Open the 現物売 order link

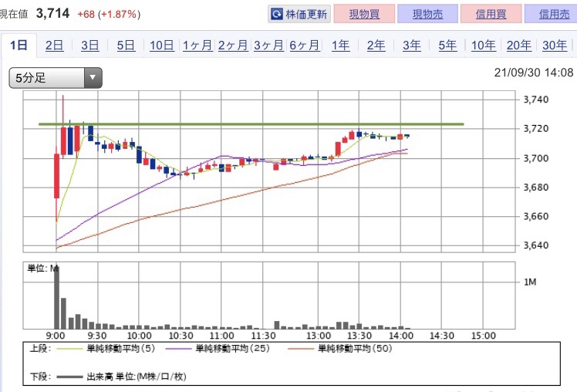pyautogui.click(x=427, y=14)
